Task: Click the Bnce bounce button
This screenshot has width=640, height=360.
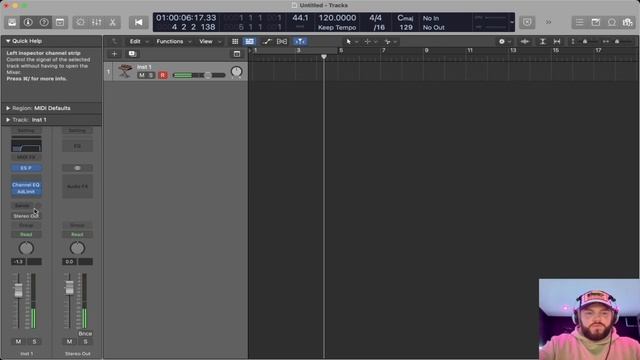Action: pos(85,333)
